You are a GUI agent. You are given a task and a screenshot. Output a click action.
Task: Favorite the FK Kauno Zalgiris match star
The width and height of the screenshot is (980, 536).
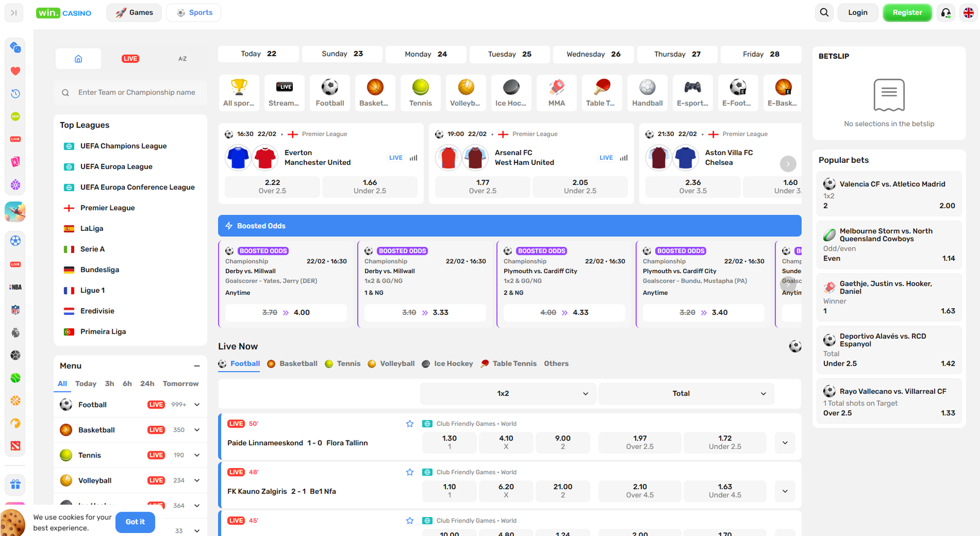[410, 472]
